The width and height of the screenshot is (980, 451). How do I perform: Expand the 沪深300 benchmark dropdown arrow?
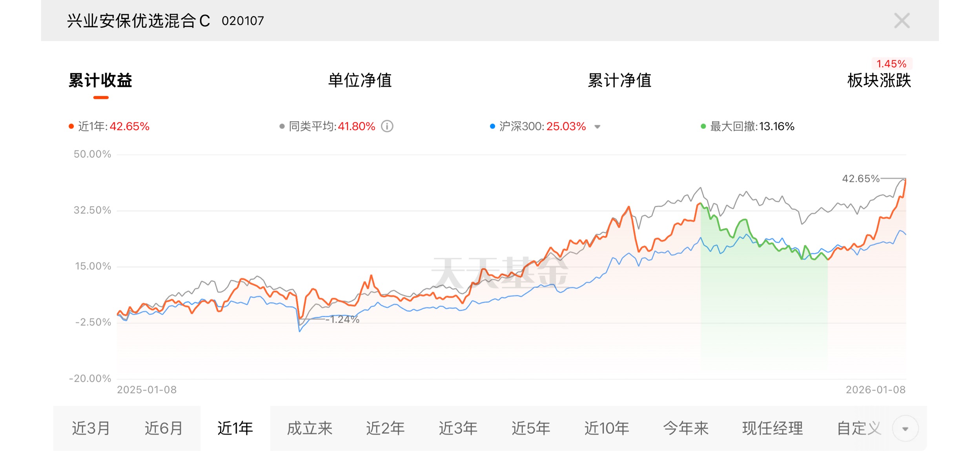597,127
